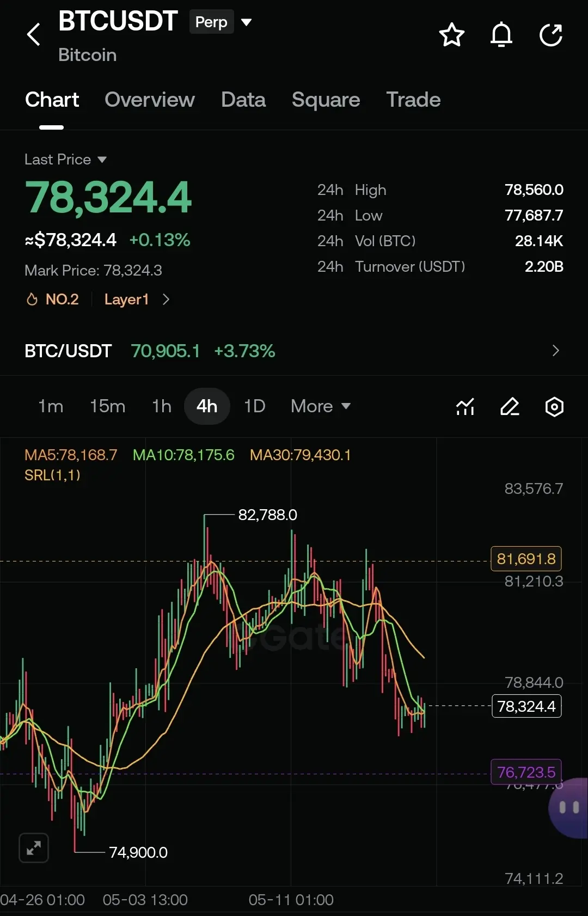
Task: Tap the +3.73% spot change percentage
Action: (244, 351)
